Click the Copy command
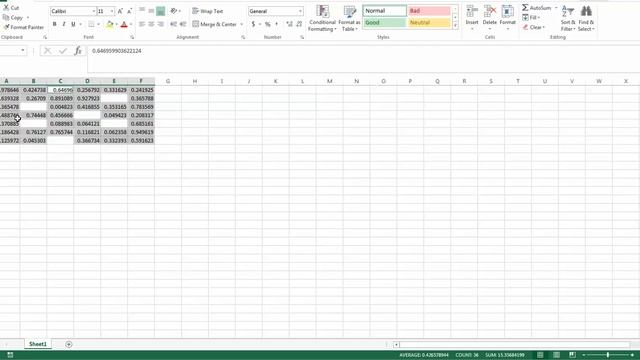Image resolution: width=640 pixels, height=360 pixels. [x=13, y=18]
